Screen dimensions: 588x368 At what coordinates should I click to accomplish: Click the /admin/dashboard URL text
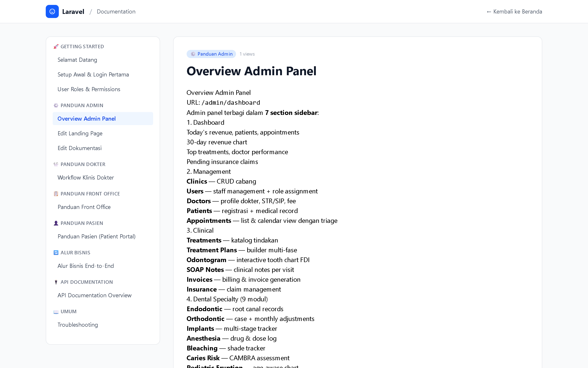click(x=231, y=103)
